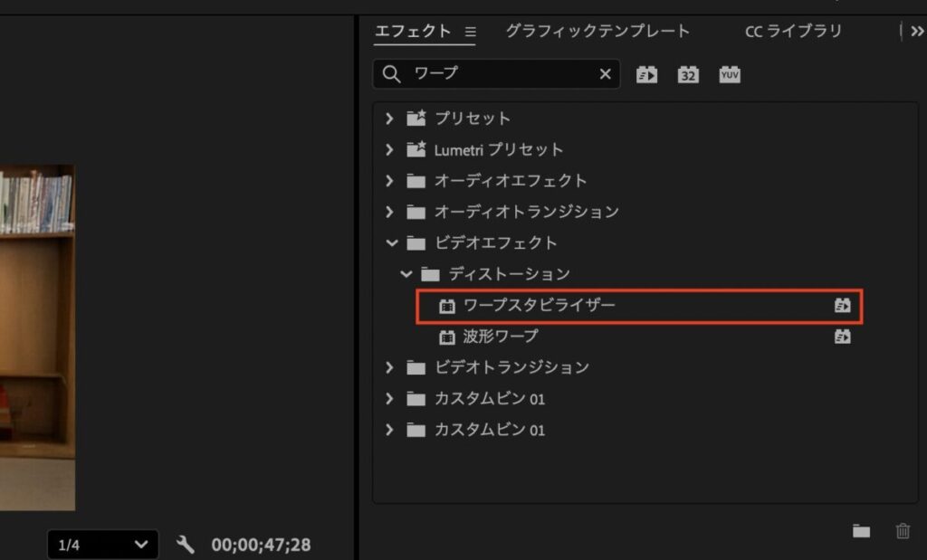Click the search magnifier icon

391,75
